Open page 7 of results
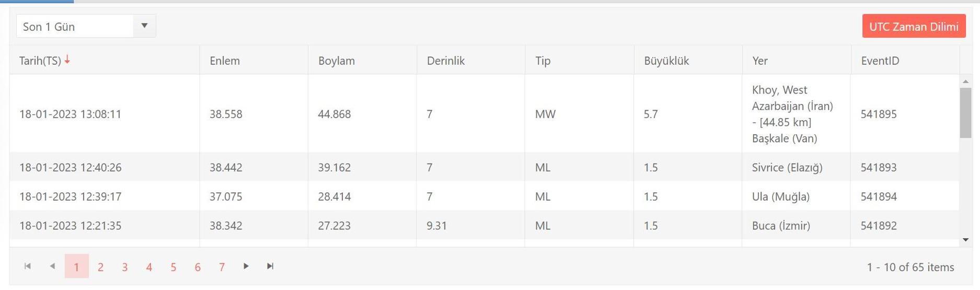Screen dimensions: 980x290 (x=222, y=267)
